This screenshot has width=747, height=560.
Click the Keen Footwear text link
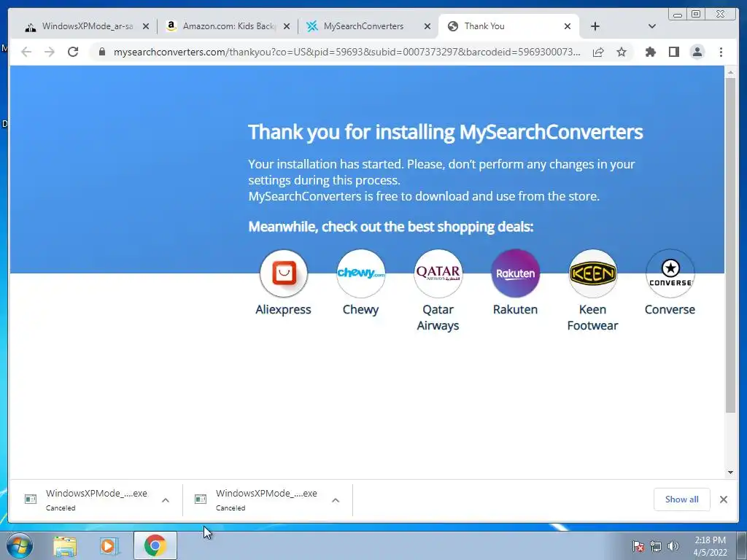pyautogui.click(x=592, y=318)
